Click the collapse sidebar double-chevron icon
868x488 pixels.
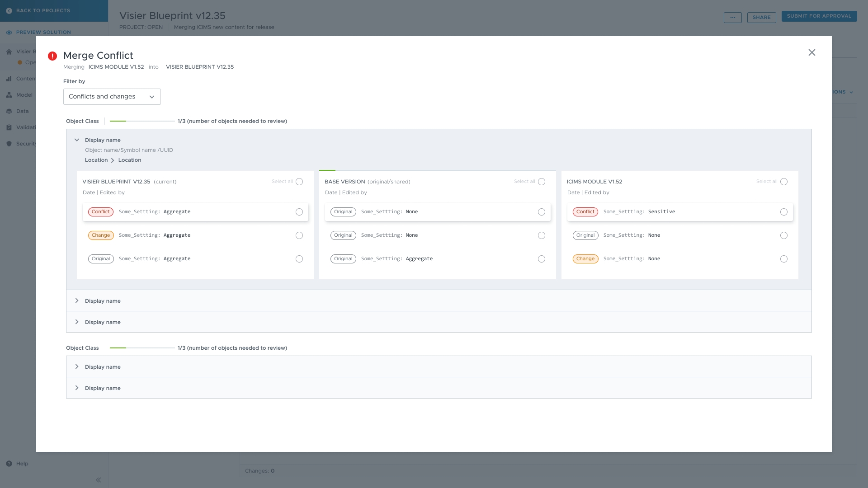(x=99, y=480)
